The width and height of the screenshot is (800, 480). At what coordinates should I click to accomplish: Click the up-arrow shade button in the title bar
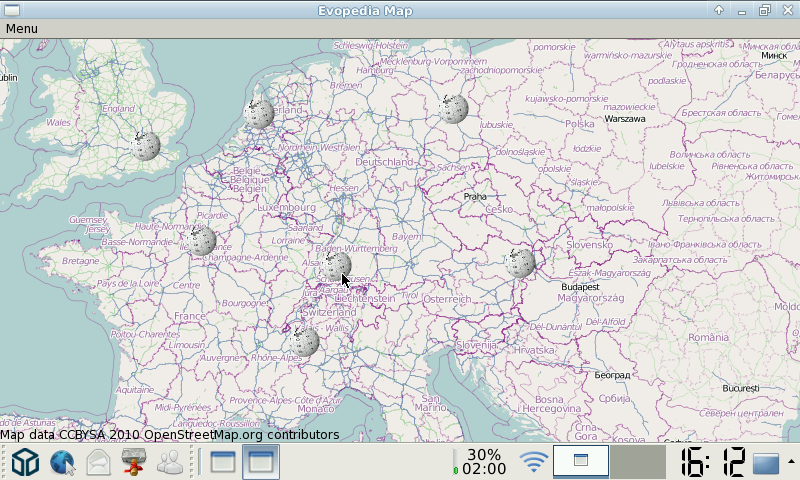coord(719,10)
